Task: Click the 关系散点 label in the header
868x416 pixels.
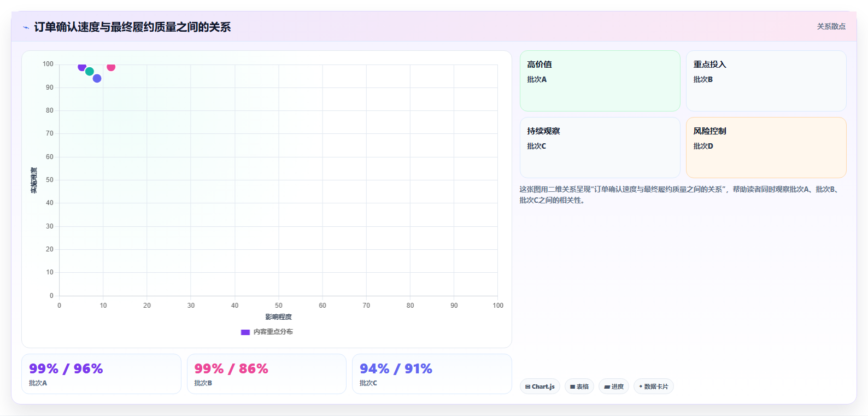Action: coord(831,26)
